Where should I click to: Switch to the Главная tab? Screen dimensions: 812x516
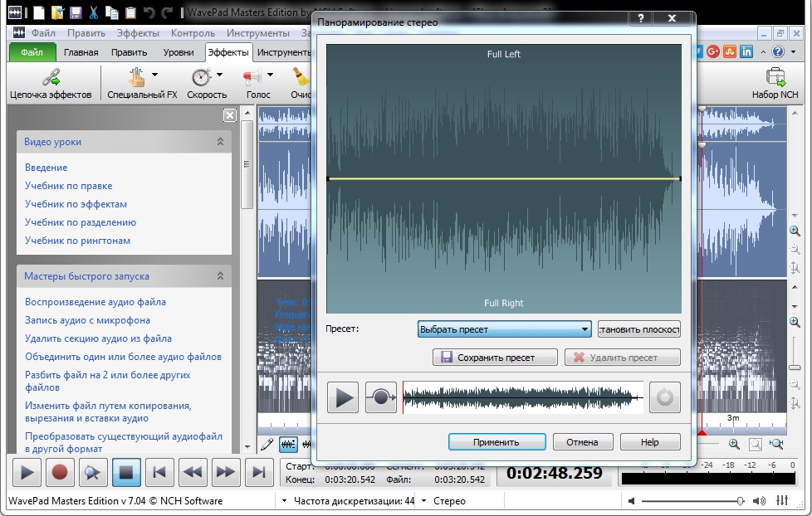[x=81, y=52]
